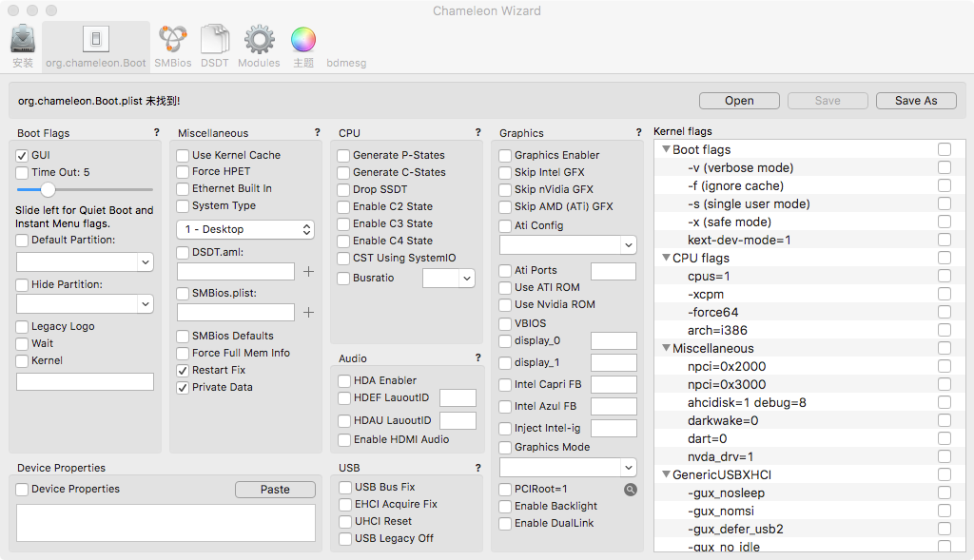Enable the Device Properties checkbox
Image resolution: width=974 pixels, height=560 pixels.
[x=22, y=490]
